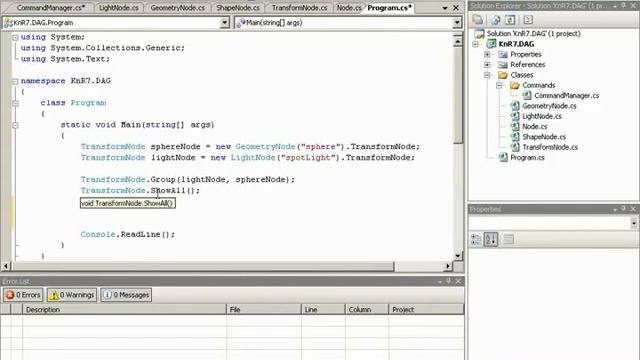Pin the Solution Explorer panel

[624, 5]
